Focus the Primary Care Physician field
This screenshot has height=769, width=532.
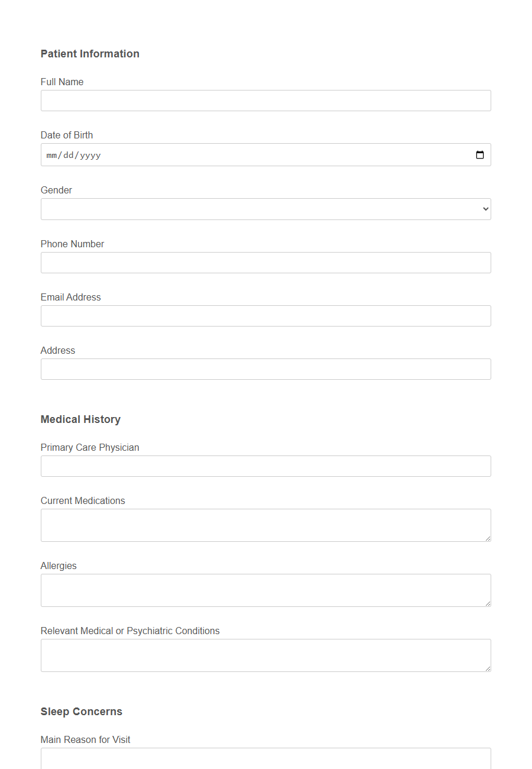[265, 466]
